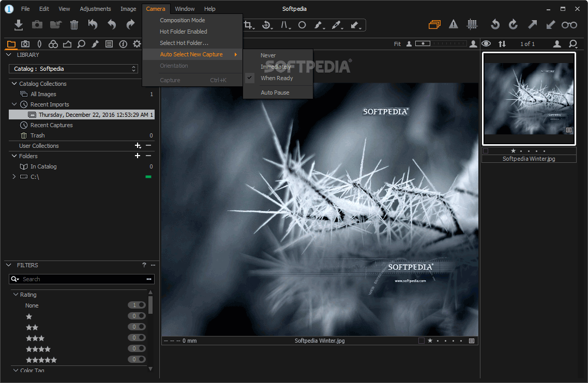Collapse Catalog Collections tree
Image resolution: width=588 pixels, height=383 pixels.
click(x=14, y=84)
